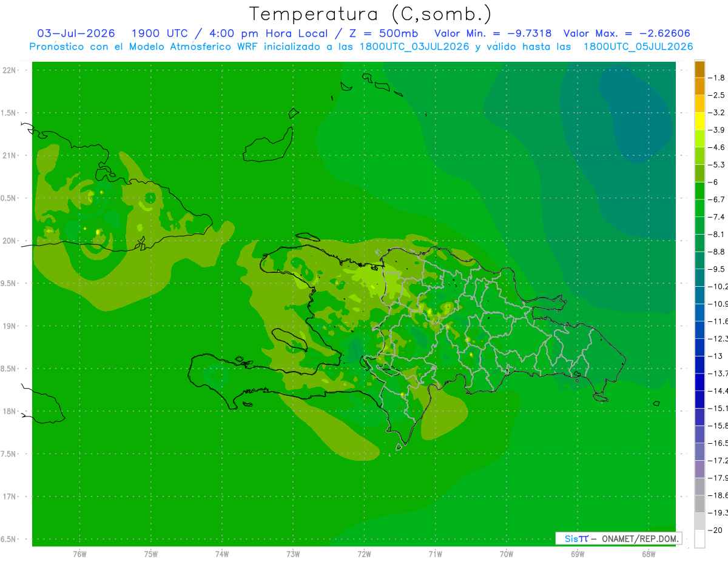This screenshot has height=562, width=728.
Task: Click the "19N" latitude axis label
Action: [x=9, y=326]
